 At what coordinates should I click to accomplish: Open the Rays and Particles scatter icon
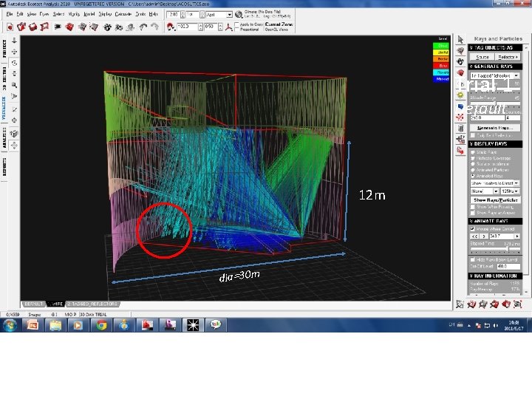click(460, 117)
